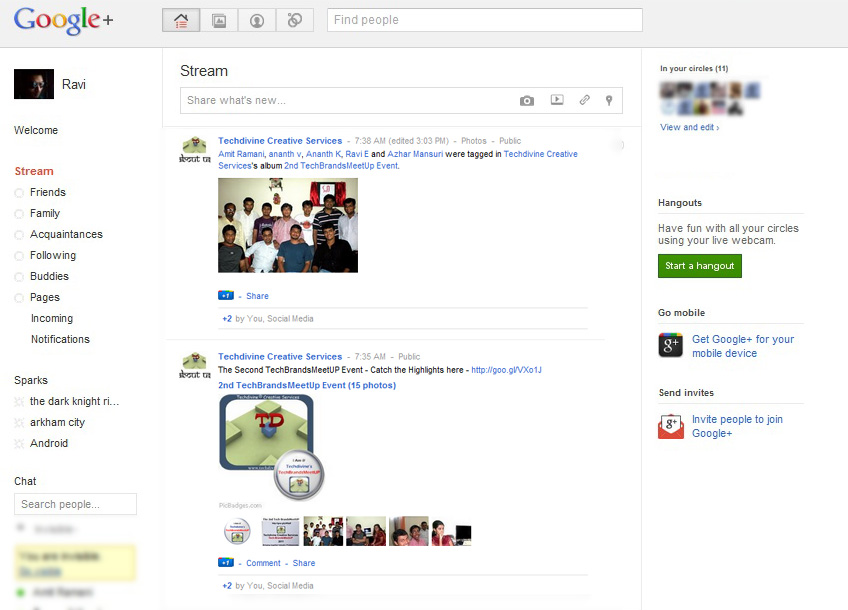Click the Google+ mobile app icon
The width and height of the screenshot is (848, 610).
pyautogui.click(x=670, y=346)
